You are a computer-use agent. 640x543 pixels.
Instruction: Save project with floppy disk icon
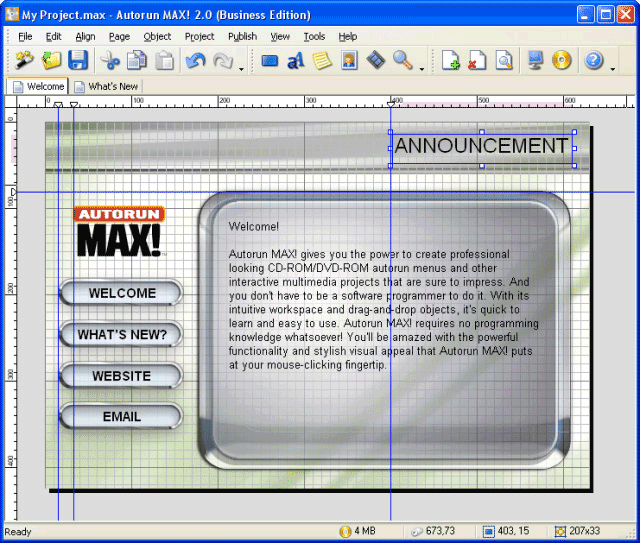click(78, 60)
